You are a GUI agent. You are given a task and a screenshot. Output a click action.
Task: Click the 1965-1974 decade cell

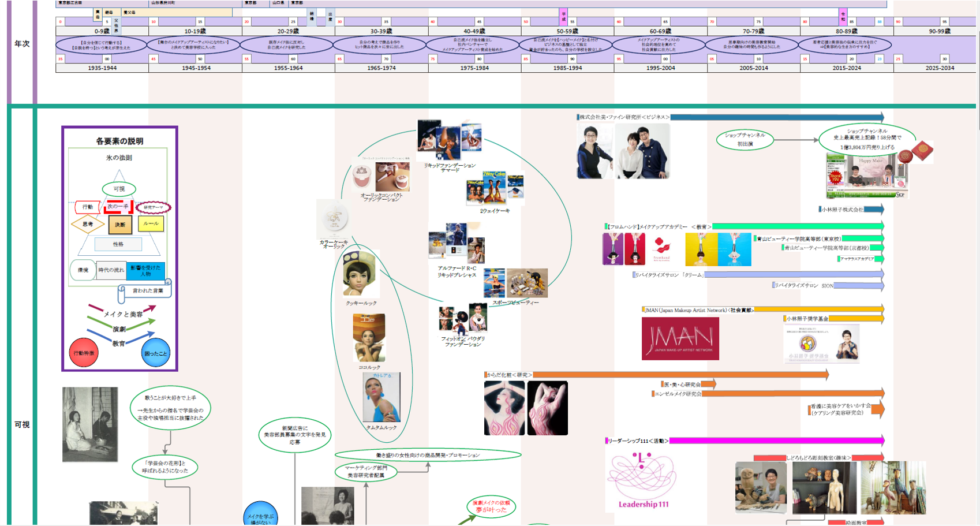[x=381, y=68]
